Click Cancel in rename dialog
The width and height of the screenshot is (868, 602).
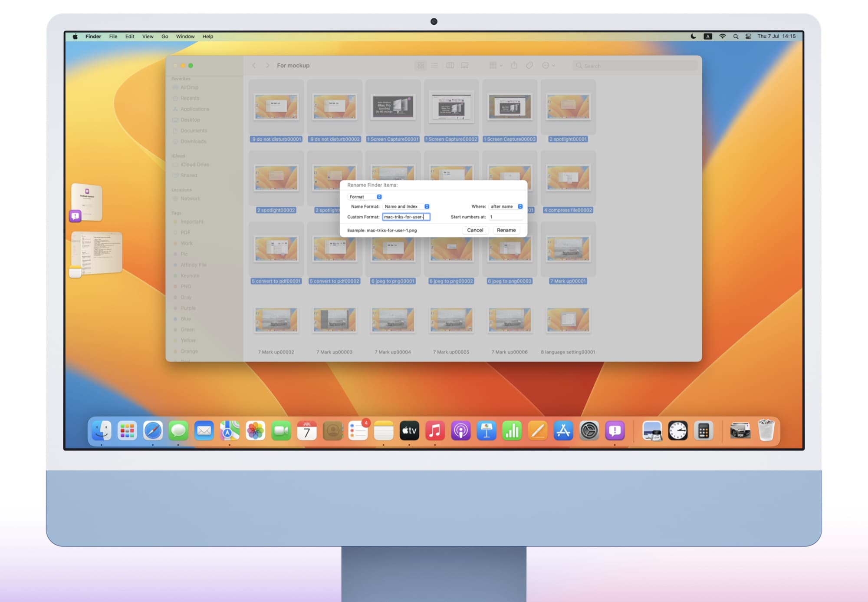pos(475,230)
